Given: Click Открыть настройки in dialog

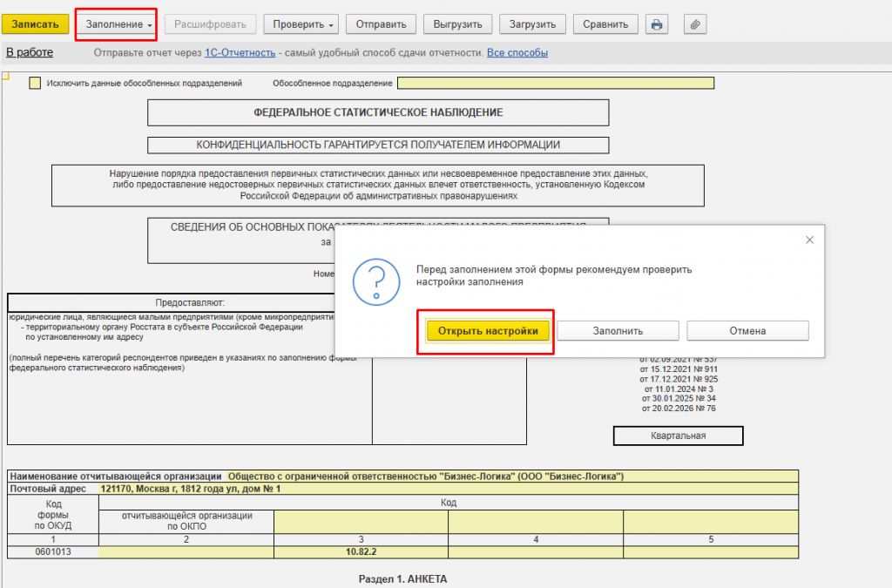Looking at the screenshot, I should [488, 331].
